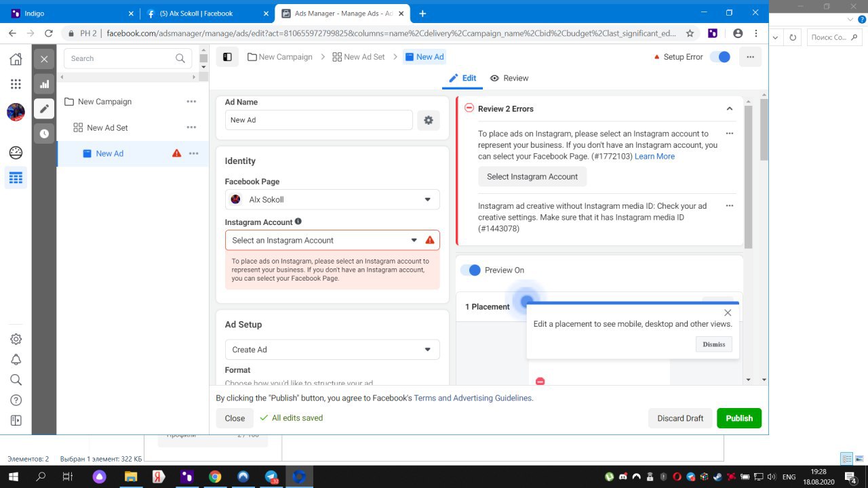The height and width of the screenshot is (488, 868).
Task: Open the help question mark icon
Action: coord(16,400)
